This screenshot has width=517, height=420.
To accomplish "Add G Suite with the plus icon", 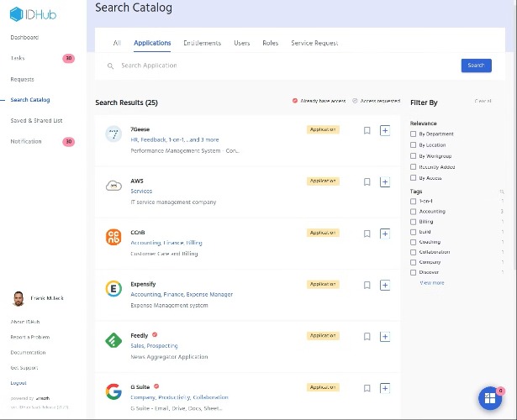I will point(385,388).
